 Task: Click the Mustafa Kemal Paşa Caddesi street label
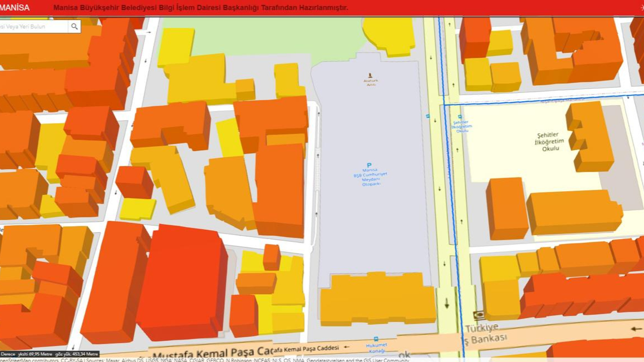pos(212,354)
